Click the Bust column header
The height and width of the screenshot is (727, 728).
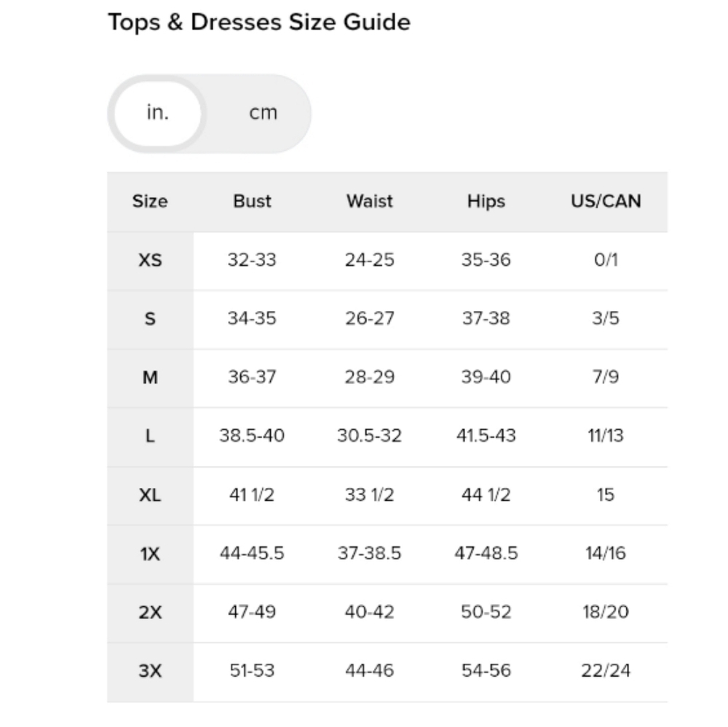point(252,201)
